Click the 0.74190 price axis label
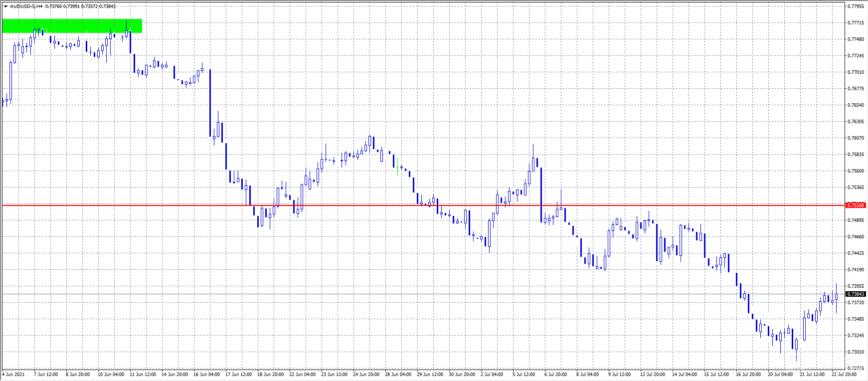The image size is (868, 381). (x=856, y=270)
